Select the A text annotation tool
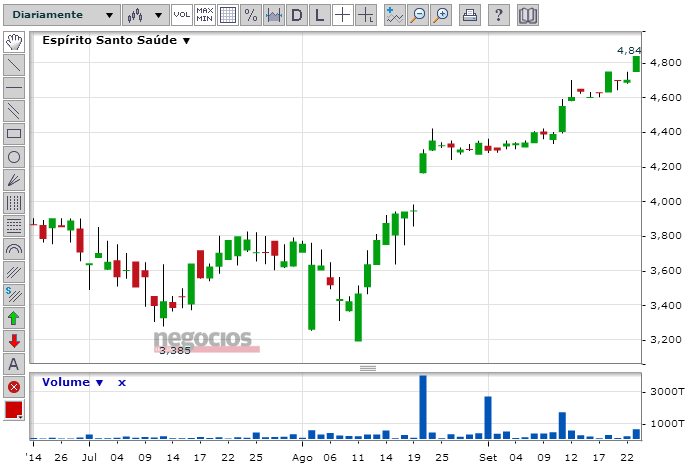Screen dimensions: 695x468 (14, 364)
